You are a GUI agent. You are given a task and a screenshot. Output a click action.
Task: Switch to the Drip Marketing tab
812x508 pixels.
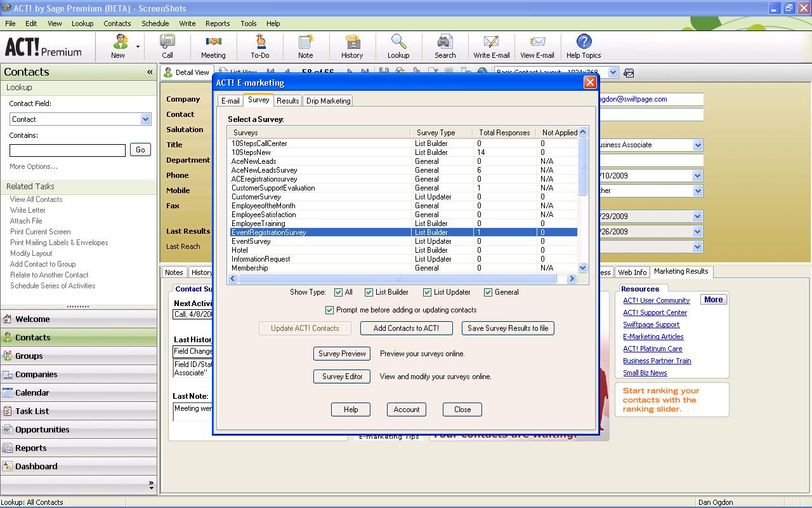pyautogui.click(x=328, y=101)
